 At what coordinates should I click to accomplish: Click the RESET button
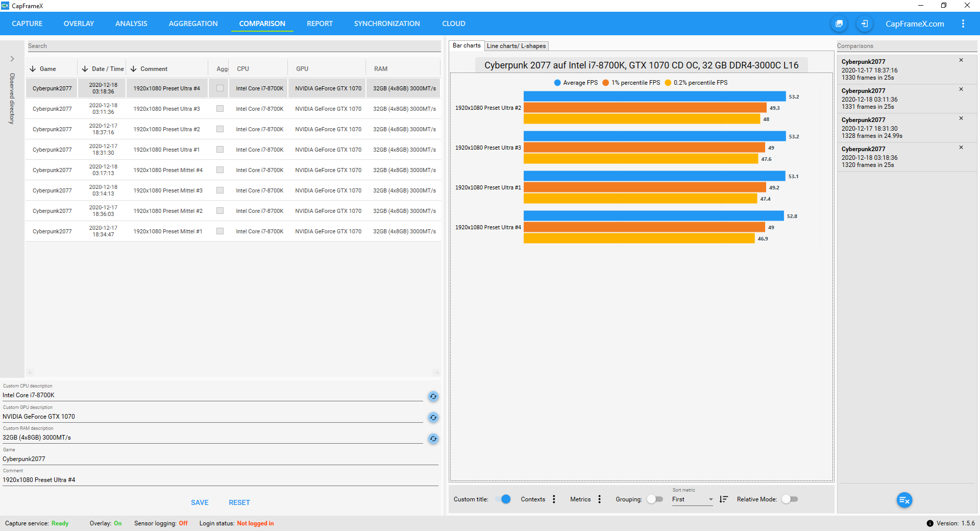(x=239, y=502)
